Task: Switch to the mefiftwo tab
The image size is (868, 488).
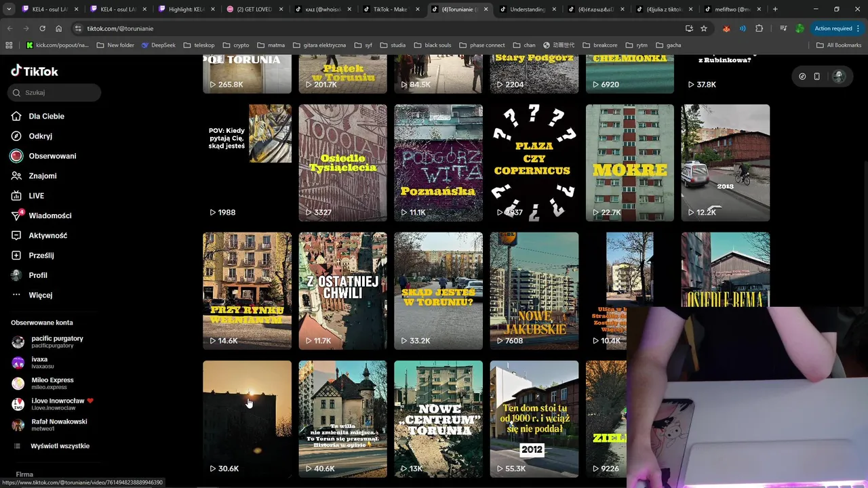Action: (x=732, y=9)
